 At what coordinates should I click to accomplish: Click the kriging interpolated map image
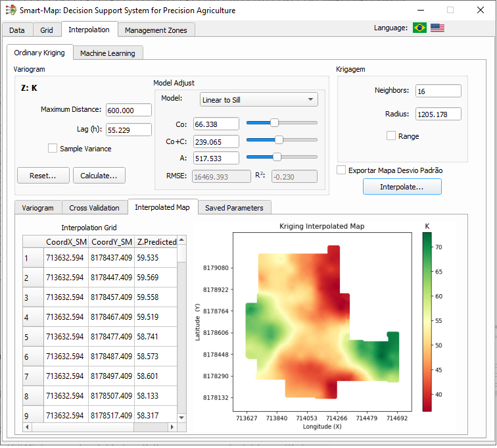point(322,322)
